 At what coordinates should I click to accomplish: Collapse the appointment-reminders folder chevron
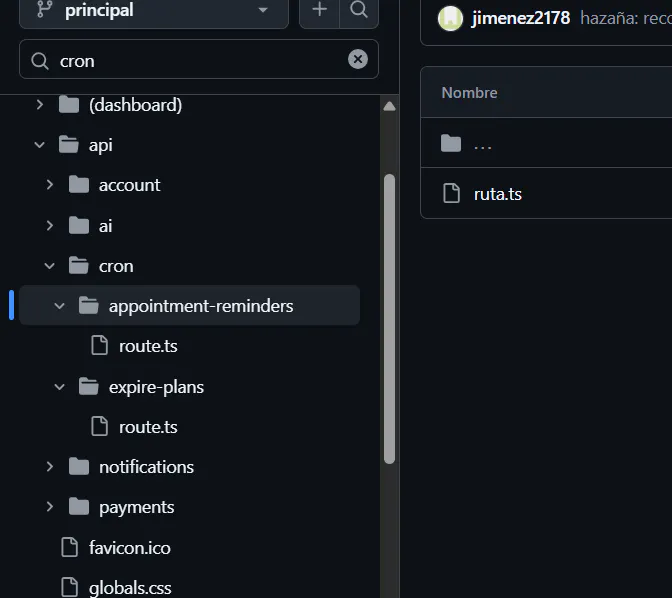coord(60,306)
